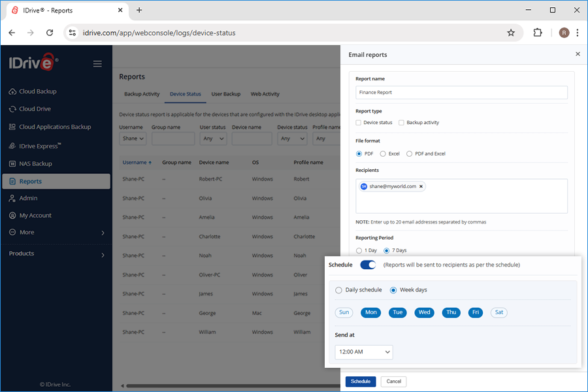The height and width of the screenshot is (392, 588).
Task: Click the blue Schedule button
Action: point(361,382)
